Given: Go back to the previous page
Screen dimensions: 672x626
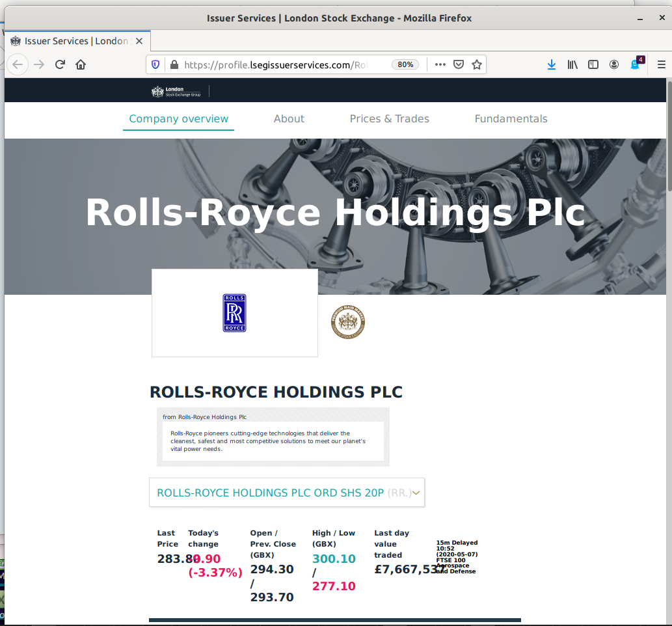Looking at the screenshot, I should (x=18, y=64).
